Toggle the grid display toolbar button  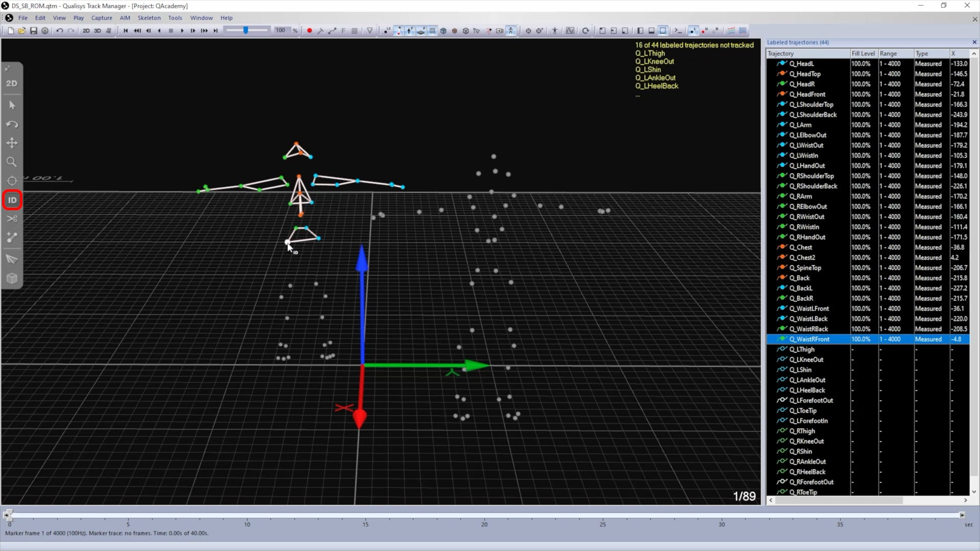(432, 31)
